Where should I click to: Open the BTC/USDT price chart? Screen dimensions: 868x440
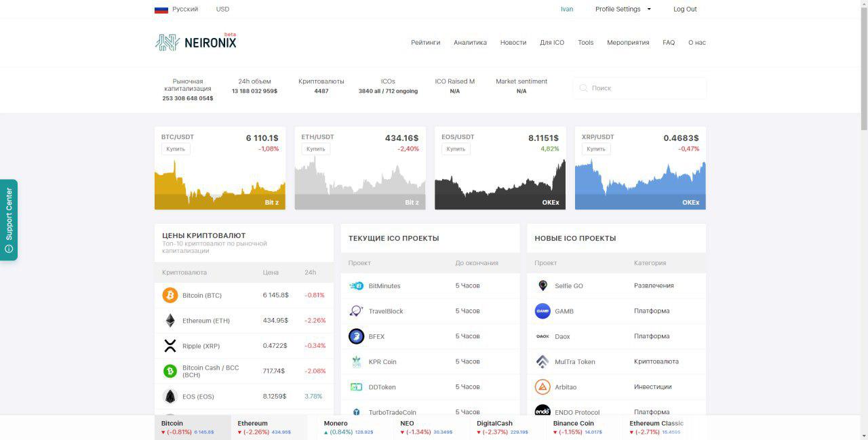[220, 184]
